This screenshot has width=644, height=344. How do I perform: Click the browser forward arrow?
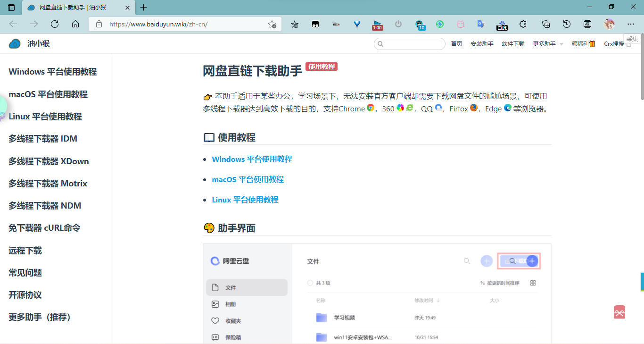34,24
